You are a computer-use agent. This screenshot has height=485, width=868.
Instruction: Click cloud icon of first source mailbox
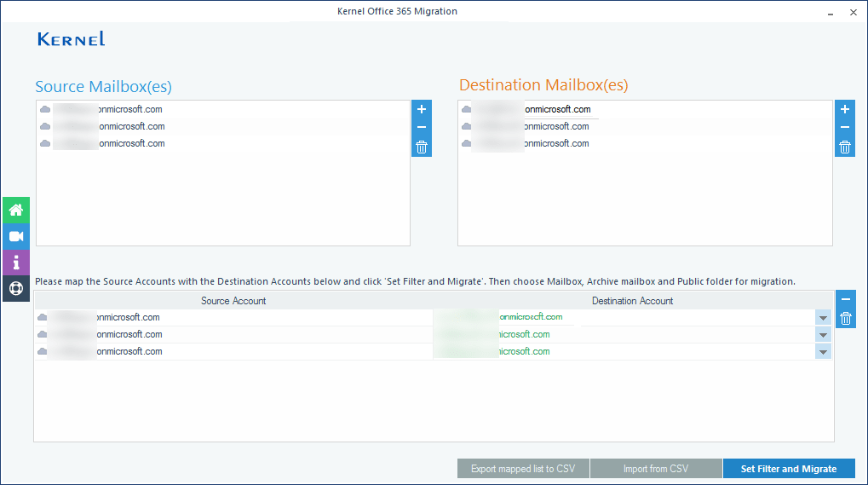coord(45,110)
